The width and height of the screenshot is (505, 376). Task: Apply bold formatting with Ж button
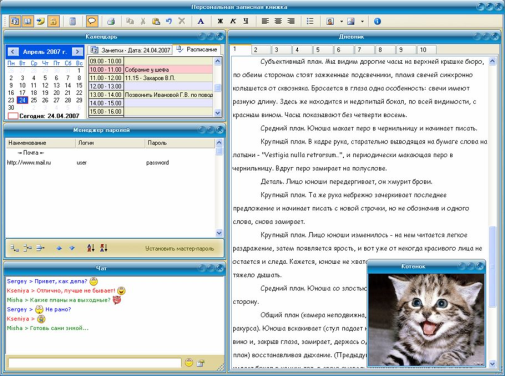(220, 21)
